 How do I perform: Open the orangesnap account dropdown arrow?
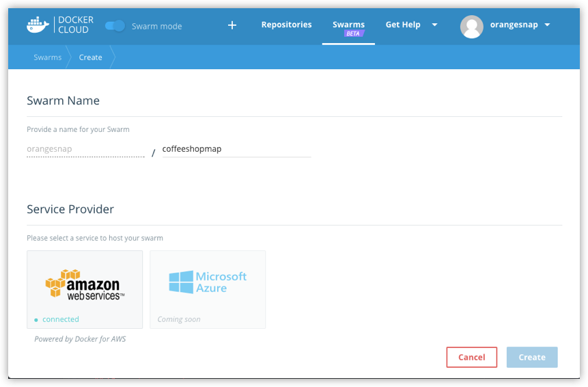click(x=548, y=25)
